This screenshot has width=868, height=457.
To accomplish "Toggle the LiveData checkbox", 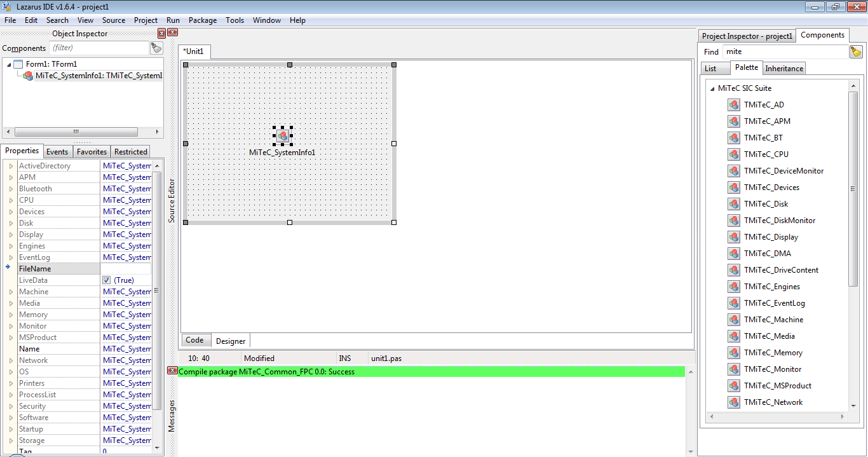I will [107, 280].
